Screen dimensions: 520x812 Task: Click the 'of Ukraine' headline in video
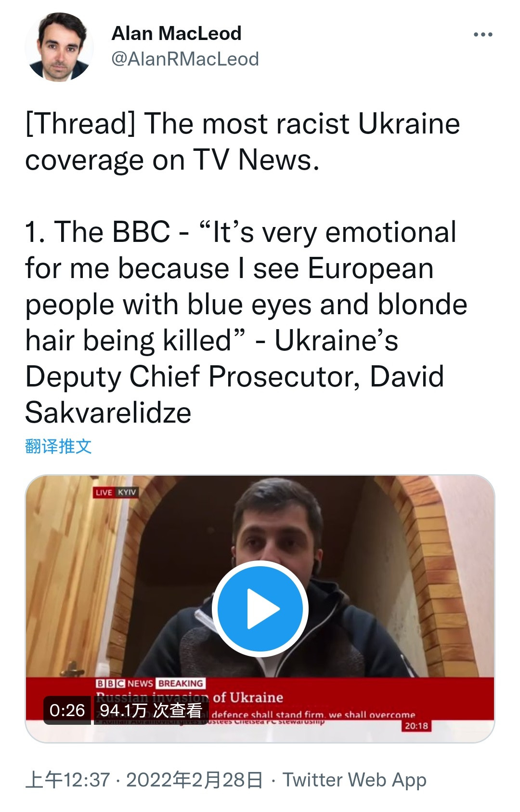pyautogui.click(x=248, y=697)
